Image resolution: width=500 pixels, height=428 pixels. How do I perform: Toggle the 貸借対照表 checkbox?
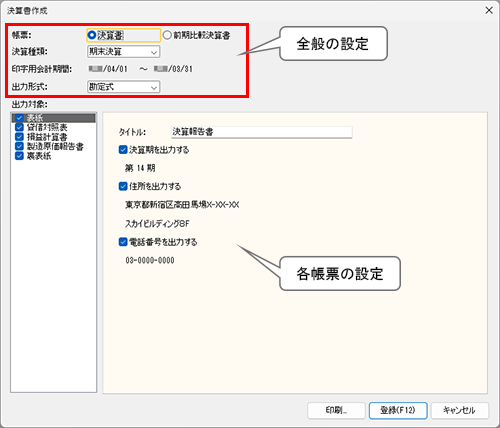click(19, 127)
